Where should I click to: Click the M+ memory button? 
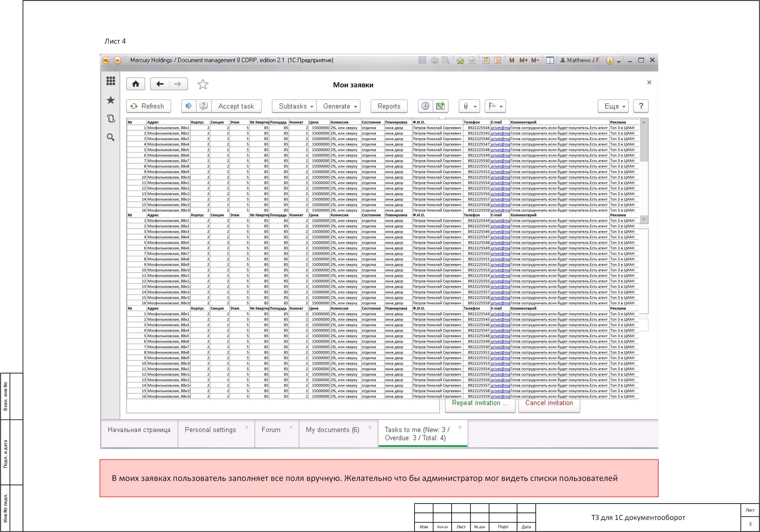click(x=524, y=60)
